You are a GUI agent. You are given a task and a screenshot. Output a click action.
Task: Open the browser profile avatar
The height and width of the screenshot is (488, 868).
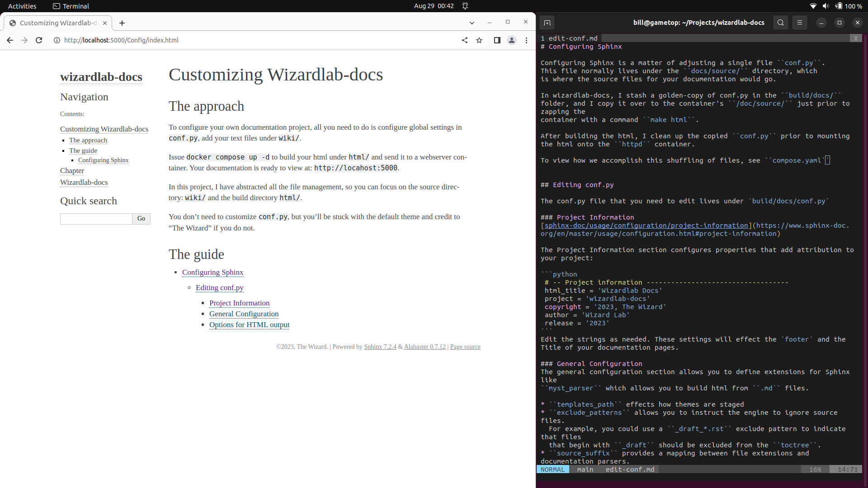tap(512, 40)
